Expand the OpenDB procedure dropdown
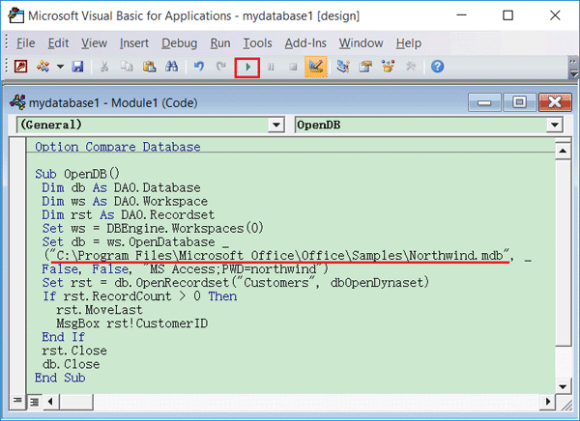The height and width of the screenshot is (421, 580). coord(554,125)
